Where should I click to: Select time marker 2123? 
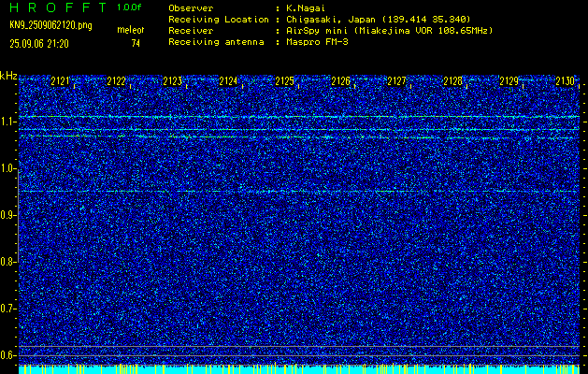[173, 81]
